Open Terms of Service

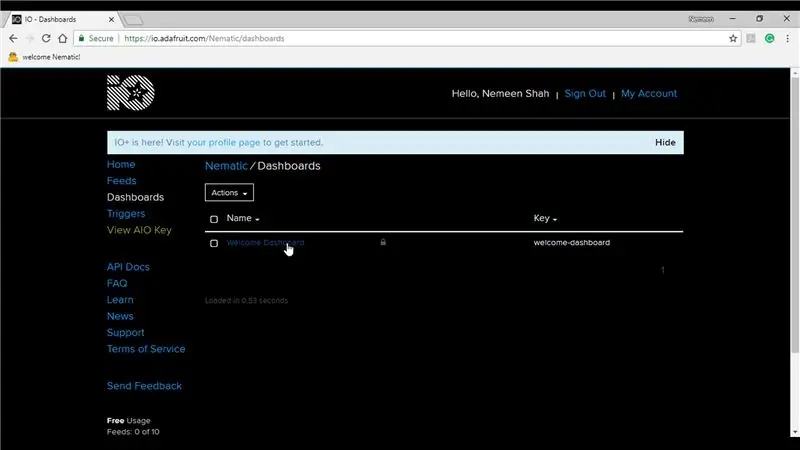[146, 349]
